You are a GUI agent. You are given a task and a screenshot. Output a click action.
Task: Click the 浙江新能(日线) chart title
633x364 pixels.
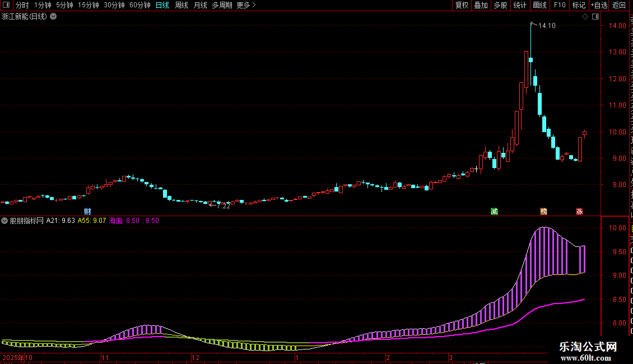coord(24,17)
